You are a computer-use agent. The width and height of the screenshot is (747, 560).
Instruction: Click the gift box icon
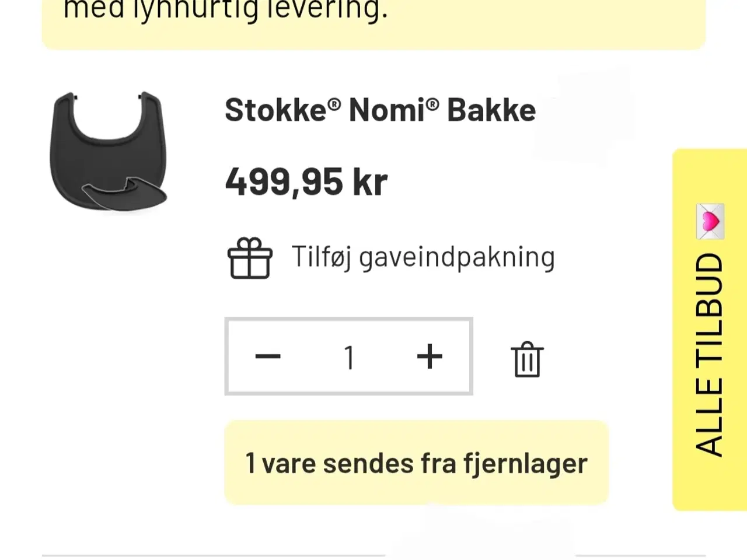click(250, 258)
